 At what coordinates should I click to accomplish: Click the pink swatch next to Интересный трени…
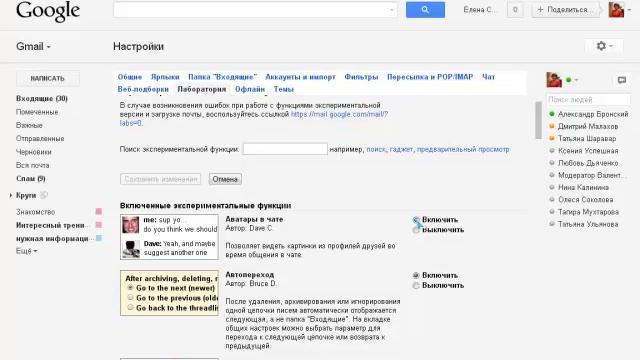point(98,225)
